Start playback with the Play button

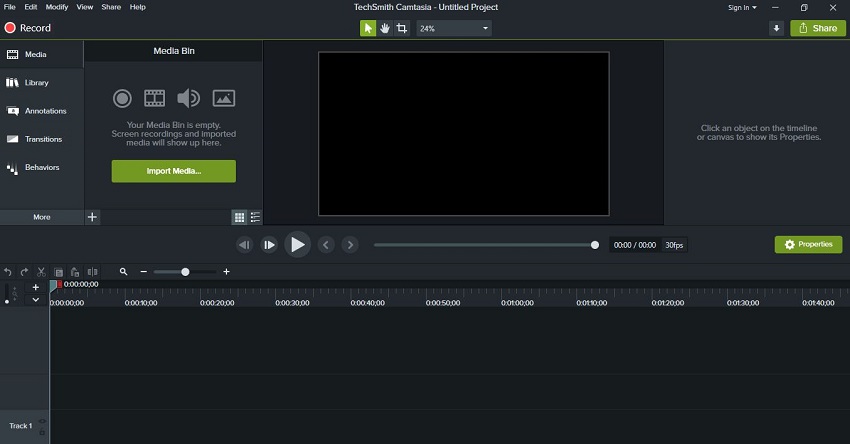297,244
